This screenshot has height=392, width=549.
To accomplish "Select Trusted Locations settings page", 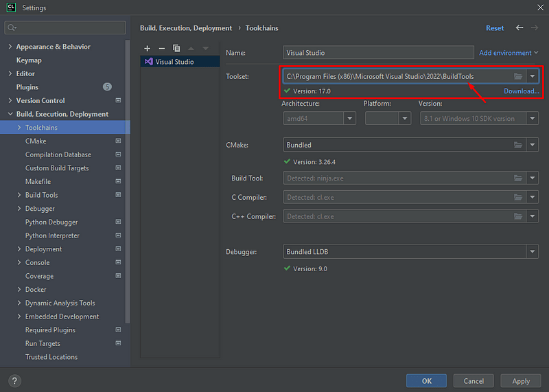I will 51,356.
